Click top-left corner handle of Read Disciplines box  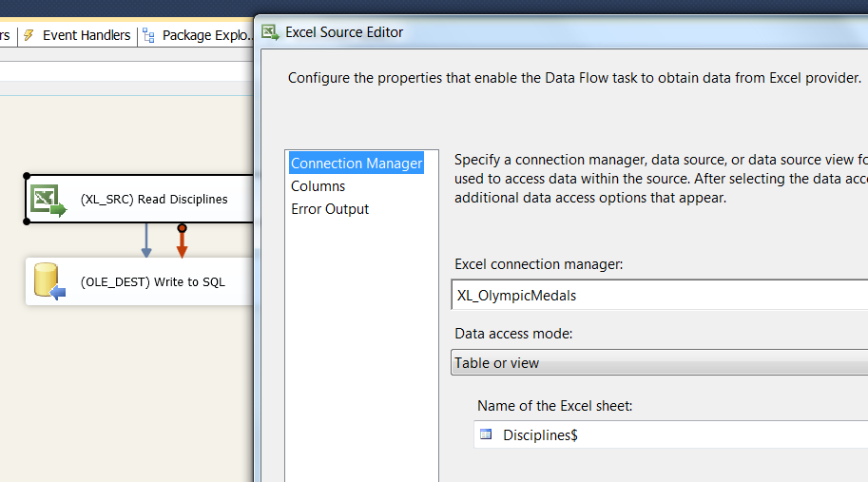[x=27, y=176]
